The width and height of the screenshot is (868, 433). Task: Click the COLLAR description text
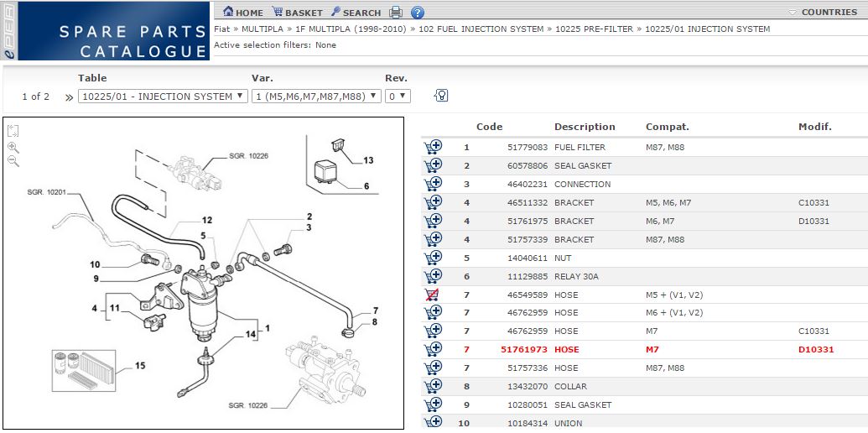570,386
